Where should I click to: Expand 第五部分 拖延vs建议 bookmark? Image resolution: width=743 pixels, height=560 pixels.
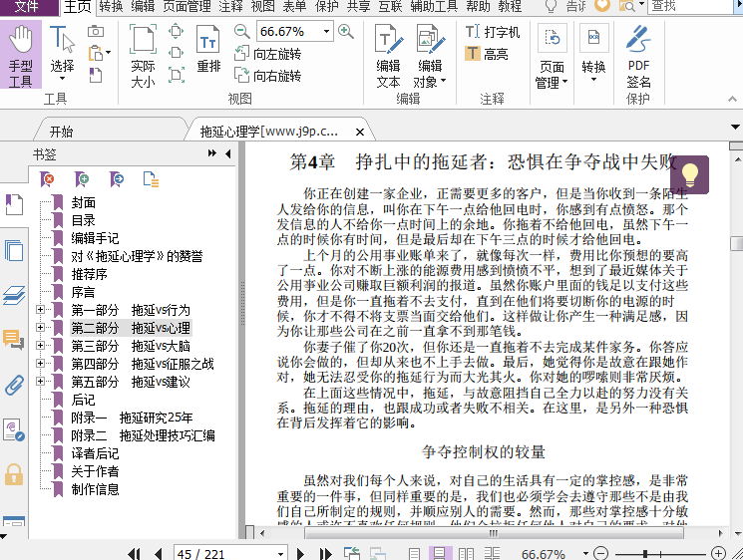(40, 381)
